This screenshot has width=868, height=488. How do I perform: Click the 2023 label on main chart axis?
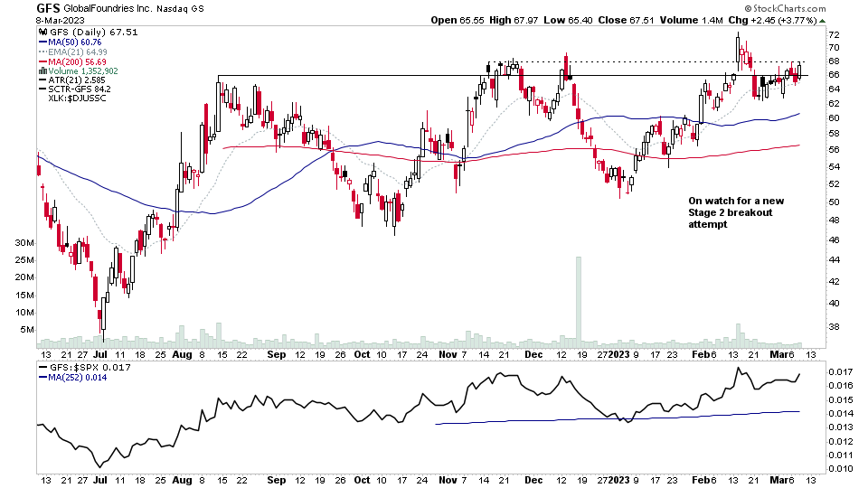point(618,354)
